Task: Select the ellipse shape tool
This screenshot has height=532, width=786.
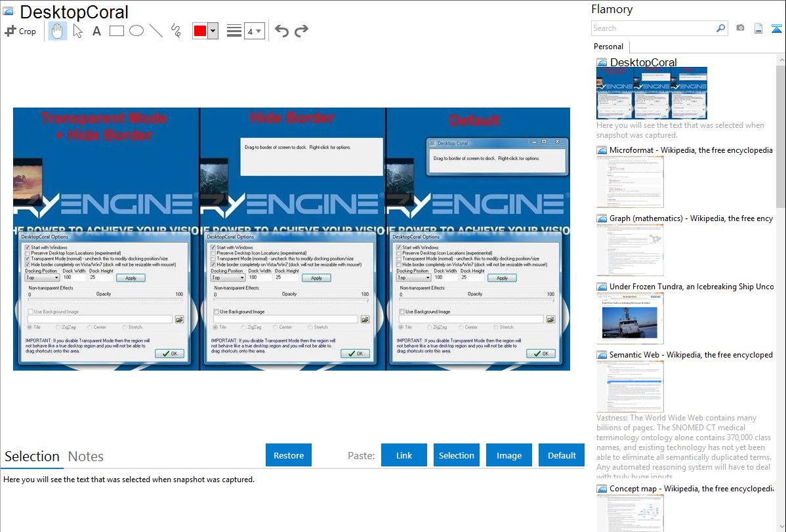Action: (136, 31)
